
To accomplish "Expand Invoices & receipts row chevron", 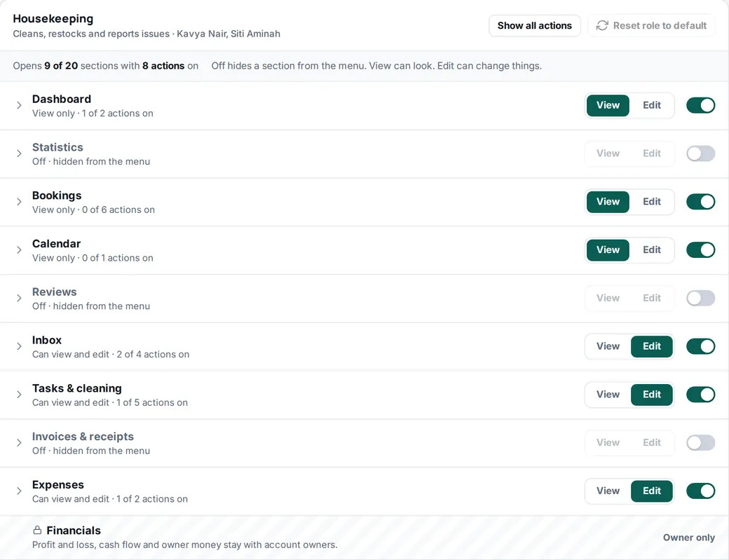I will pyautogui.click(x=19, y=442).
